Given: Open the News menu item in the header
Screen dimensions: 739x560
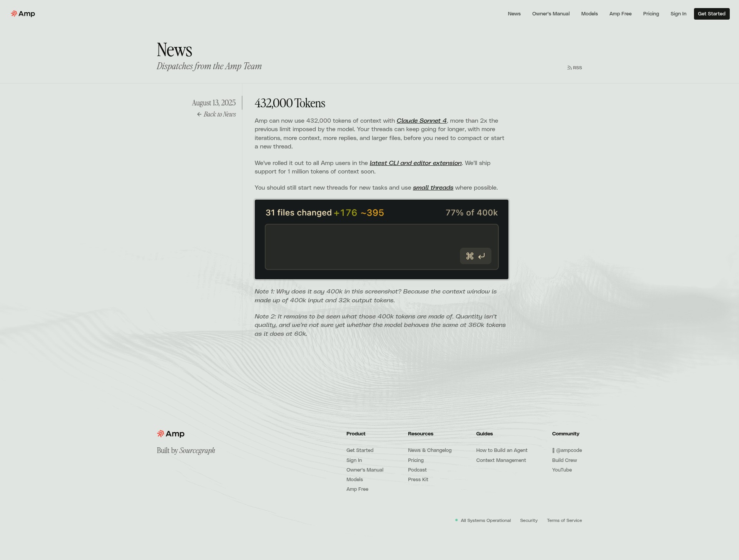Looking at the screenshot, I should click(514, 14).
